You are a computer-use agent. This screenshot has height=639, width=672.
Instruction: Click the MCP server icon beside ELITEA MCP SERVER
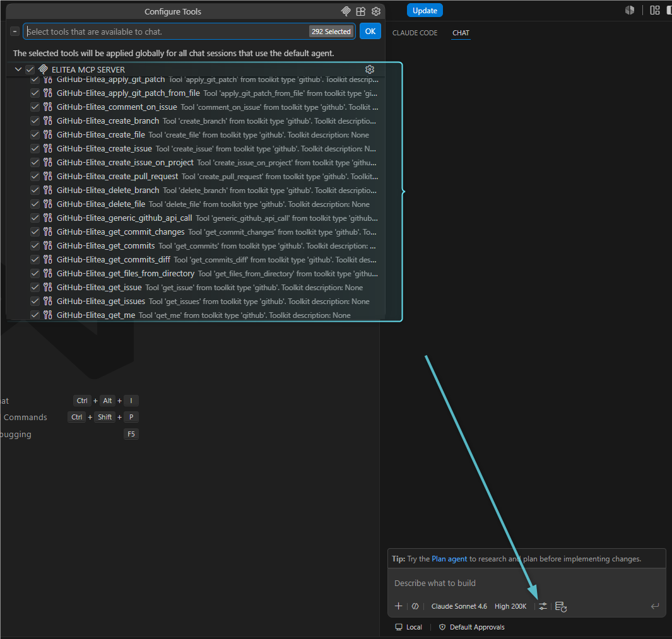click(x=43, y=69)
